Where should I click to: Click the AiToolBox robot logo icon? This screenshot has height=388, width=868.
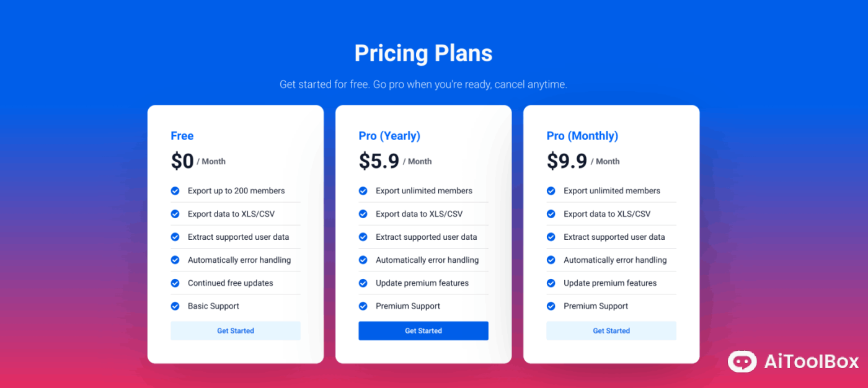pyautogui.click(x=742, y=361)
